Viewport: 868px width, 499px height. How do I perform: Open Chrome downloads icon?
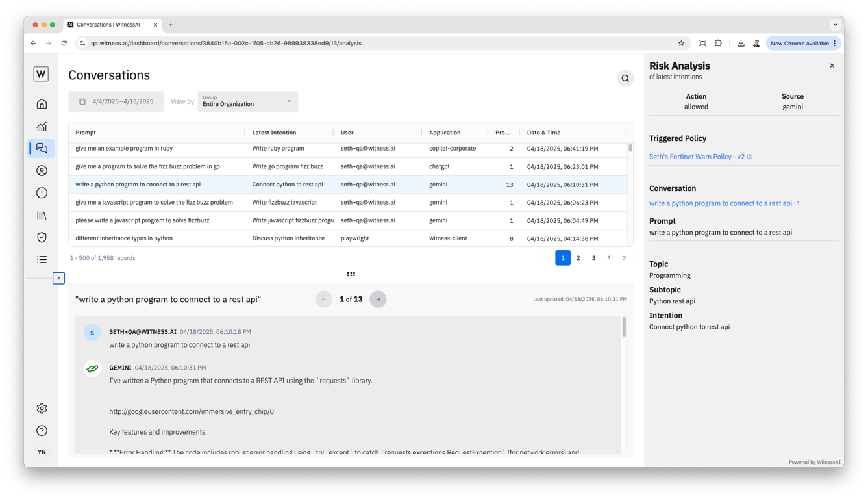tap(741, 44)
